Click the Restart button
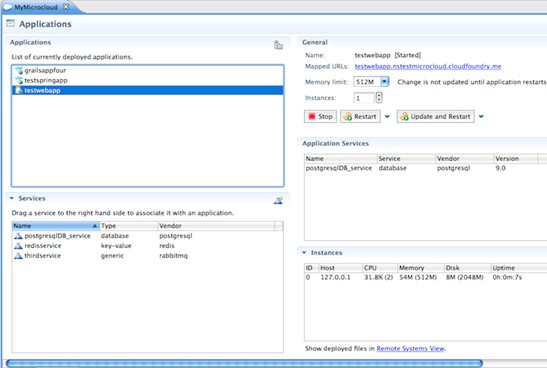The image size is (547, 368). point(360,117)
